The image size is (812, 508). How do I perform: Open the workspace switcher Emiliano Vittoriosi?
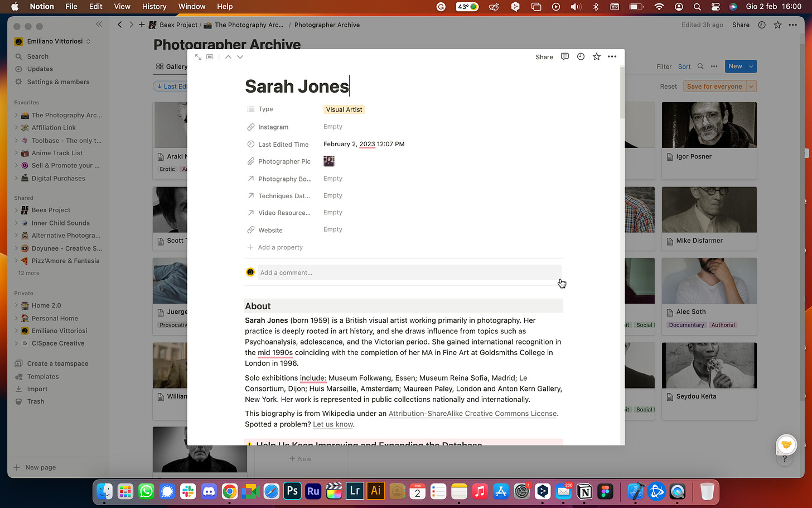tap(53, 41)
